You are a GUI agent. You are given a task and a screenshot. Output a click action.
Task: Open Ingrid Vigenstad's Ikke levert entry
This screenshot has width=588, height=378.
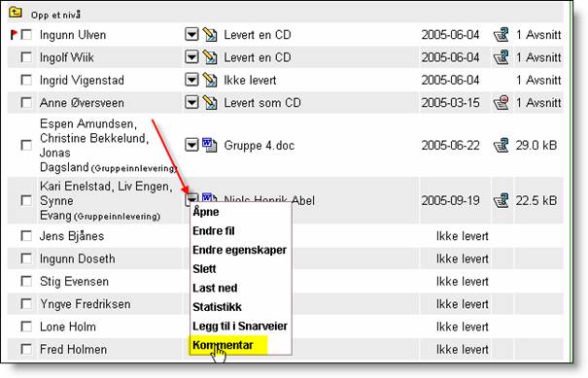tap(250, 81)
